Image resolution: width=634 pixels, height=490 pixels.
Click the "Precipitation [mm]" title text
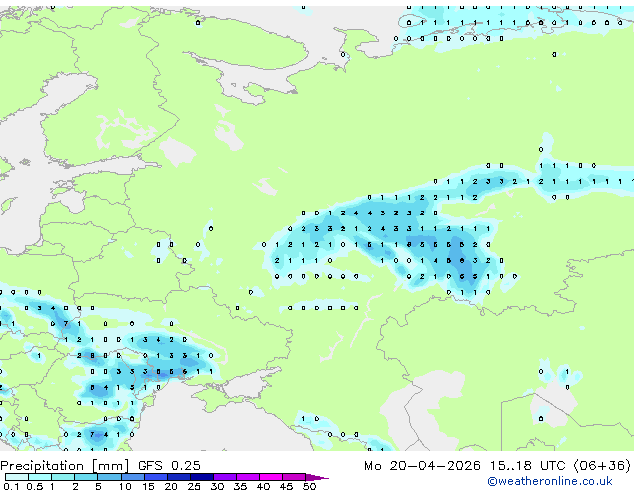[65, 466]
